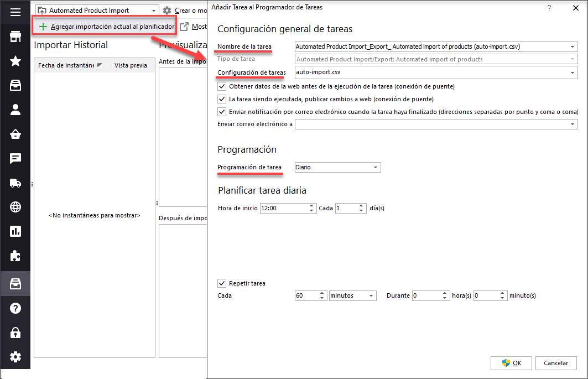Open the minutos unit dropdown
Screen dimensions: 588x379
(x=371, y=295)
